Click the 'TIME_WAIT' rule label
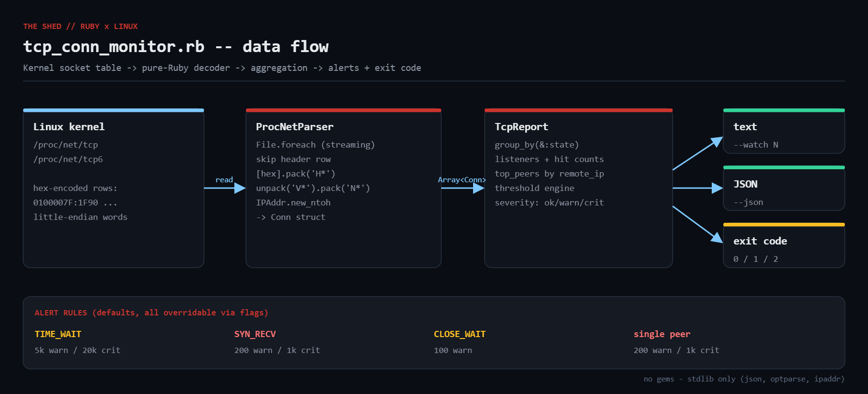The height and width of the screenshot is (394, 868). tap(58, 334)
